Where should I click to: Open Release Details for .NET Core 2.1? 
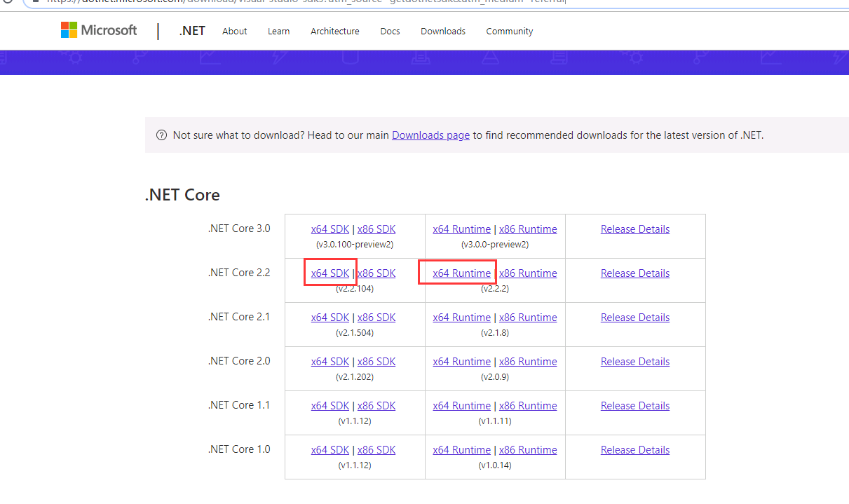tap(635, 318)
